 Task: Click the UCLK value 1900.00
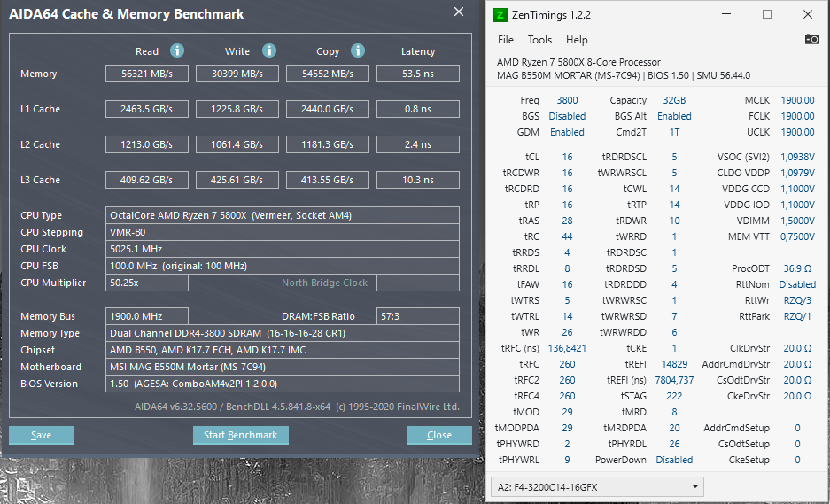click(797, 132)
